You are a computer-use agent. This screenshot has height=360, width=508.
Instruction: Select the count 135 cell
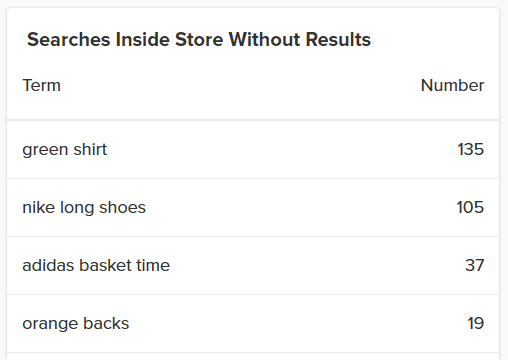pos(470,149)
